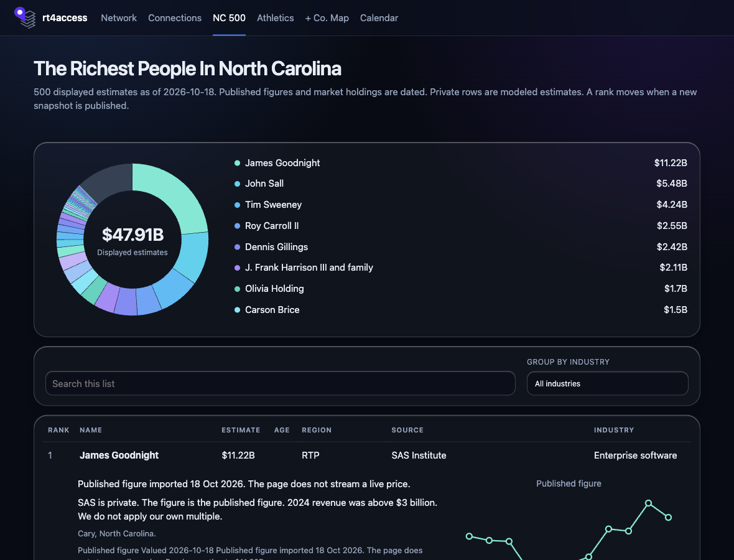The width and height of the screenshot is (734, 560).
Task: Click The Richest People In North Carolina heading
Action: (187, 68)
